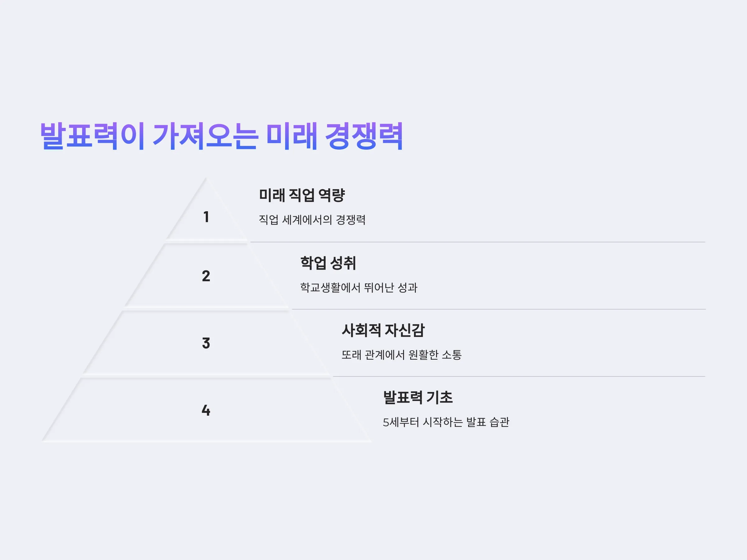Select pyramid tier number 1
Viewport: 747px width, 560px height.
pos(206,217)
